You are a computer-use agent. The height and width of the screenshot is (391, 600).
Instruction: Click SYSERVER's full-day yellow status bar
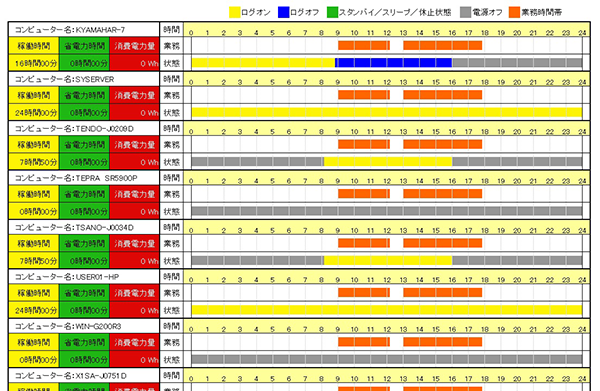387,112
